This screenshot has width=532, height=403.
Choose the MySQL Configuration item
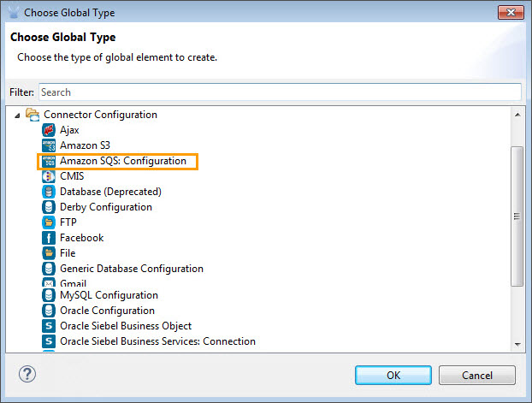(x=109, y=295)
